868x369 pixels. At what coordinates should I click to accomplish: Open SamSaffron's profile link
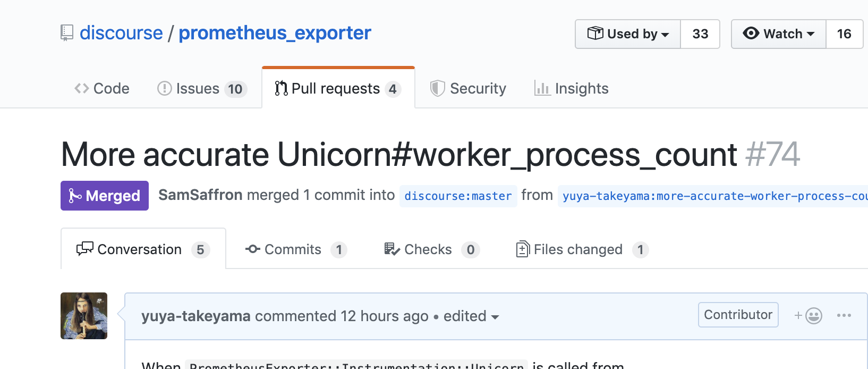pos(200,195)
